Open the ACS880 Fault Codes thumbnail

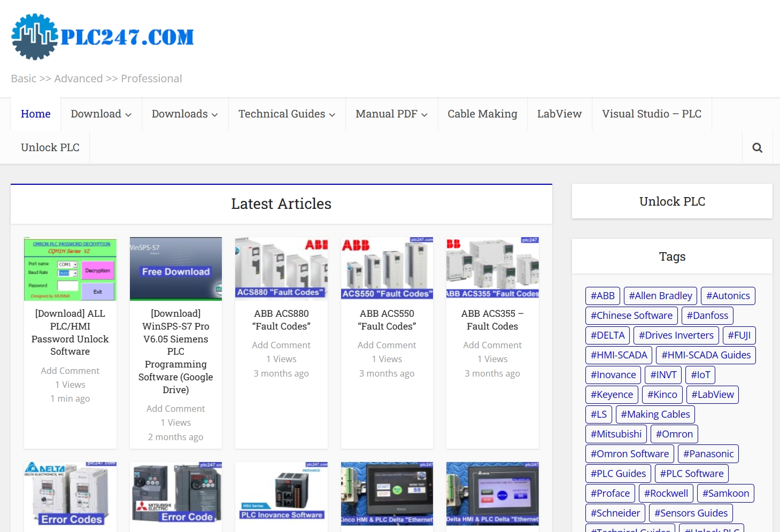pos(281,268)
